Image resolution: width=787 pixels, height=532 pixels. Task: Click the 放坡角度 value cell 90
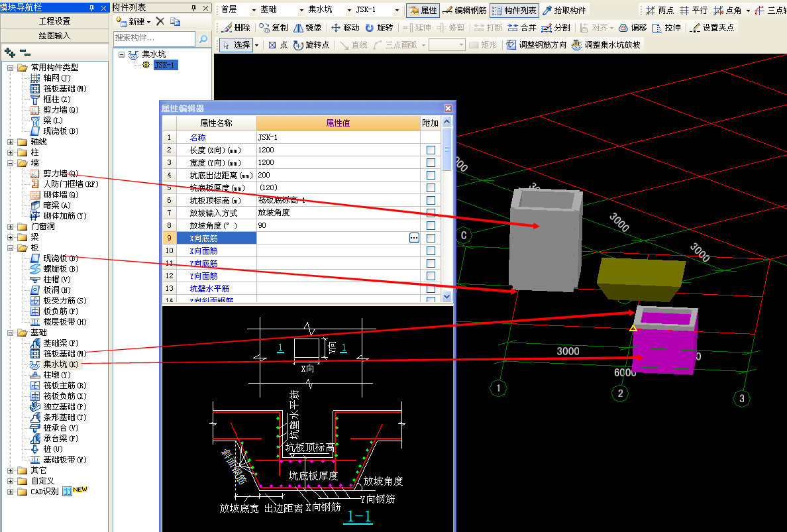[x=339, y=225]
